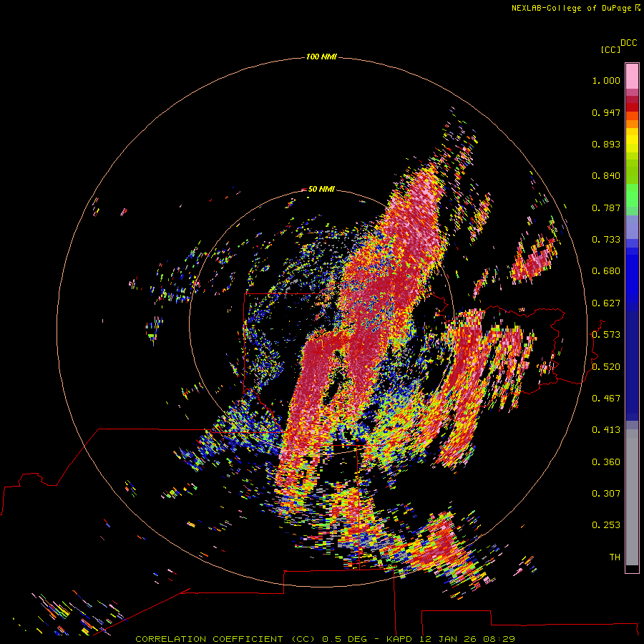The width and height of the screenshot is (644, 644).
Task: Click the 0.947 legend value
Action: click(x=606, y=112)
